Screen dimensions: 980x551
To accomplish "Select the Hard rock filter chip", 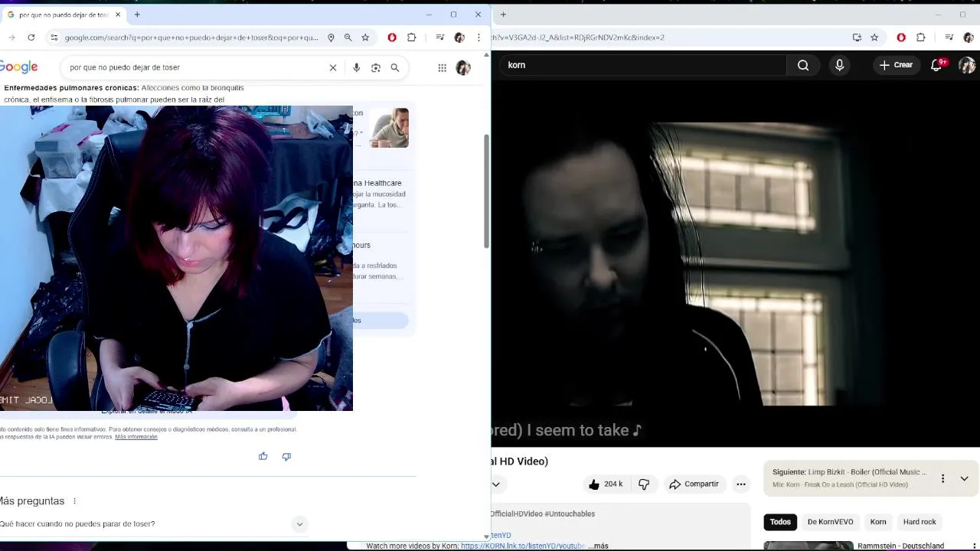I will tap(920, 522).
